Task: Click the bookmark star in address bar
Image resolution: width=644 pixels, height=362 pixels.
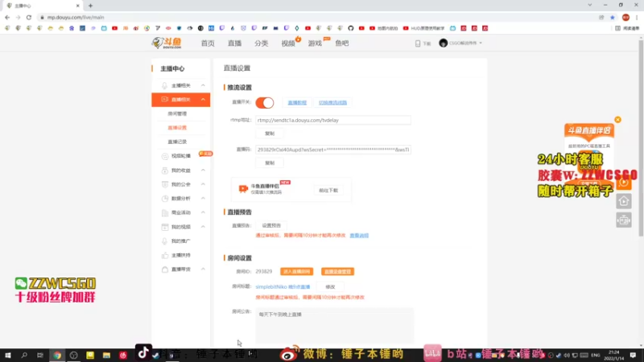Action: tap(613, 17)
